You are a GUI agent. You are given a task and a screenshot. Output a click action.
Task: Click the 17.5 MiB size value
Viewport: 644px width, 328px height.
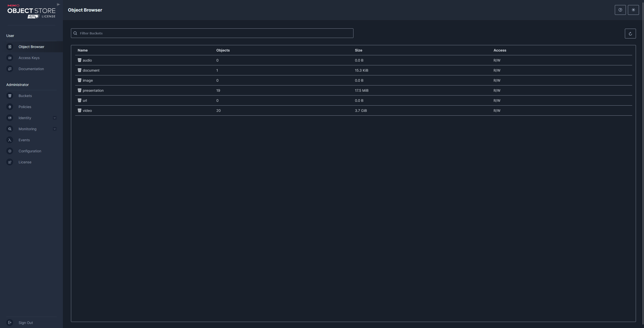(x=362, y=90)
